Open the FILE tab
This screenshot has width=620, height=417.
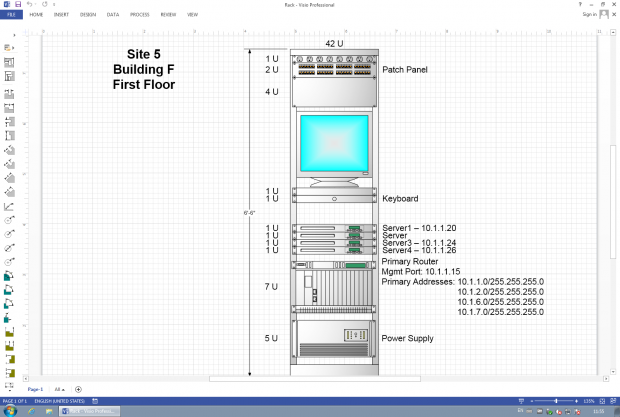click(x=11, y=15)
